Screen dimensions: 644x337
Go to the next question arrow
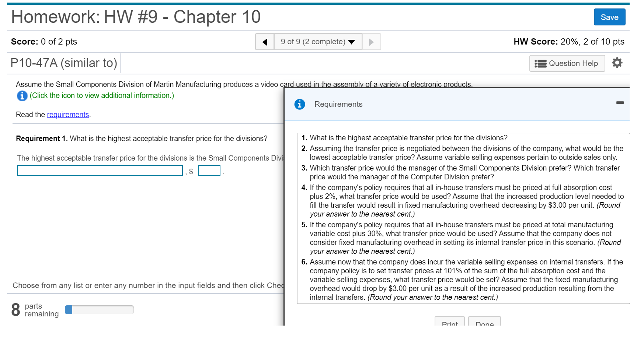pos(371,42)
